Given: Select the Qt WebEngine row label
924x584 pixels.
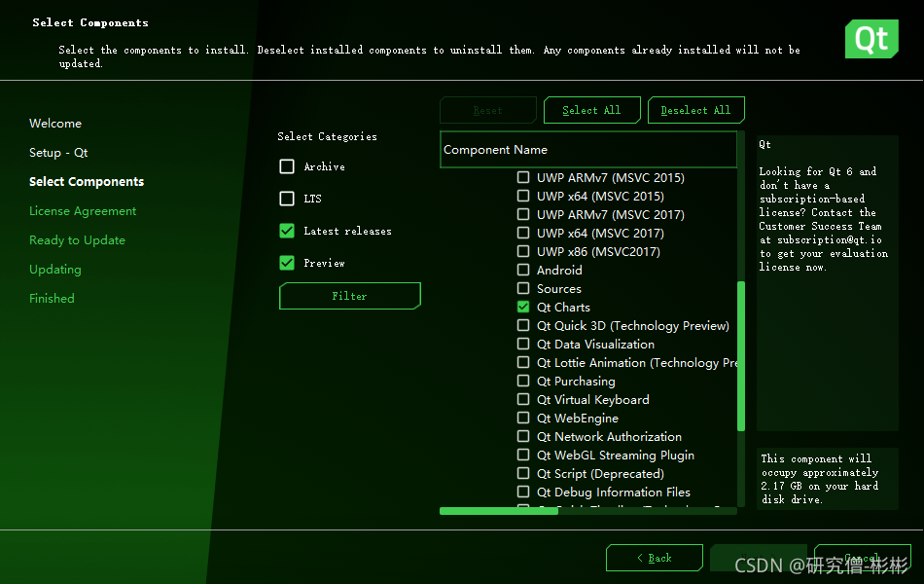Looking at the screenshot, I should click(x=578, y=418).
